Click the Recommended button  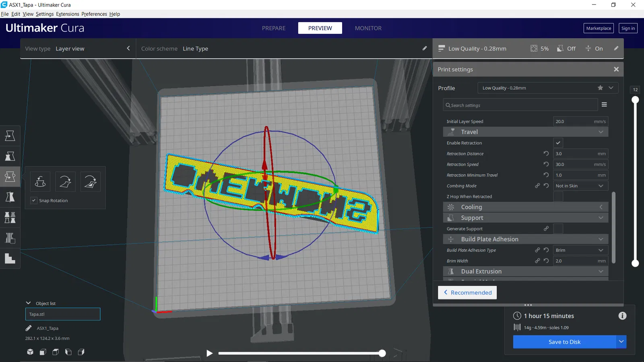[467, 292]
